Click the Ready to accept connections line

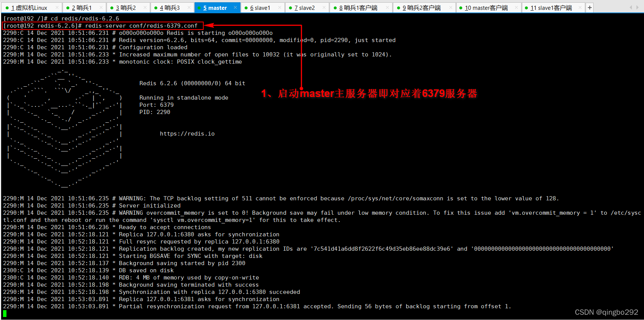(x=107, y=227)
